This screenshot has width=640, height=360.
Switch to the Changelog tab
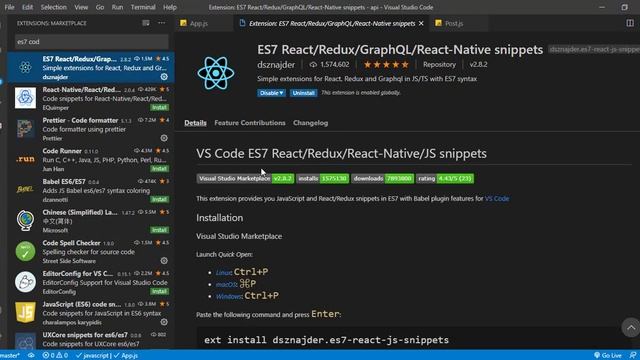pyautogui.click(x=310, y=123)
